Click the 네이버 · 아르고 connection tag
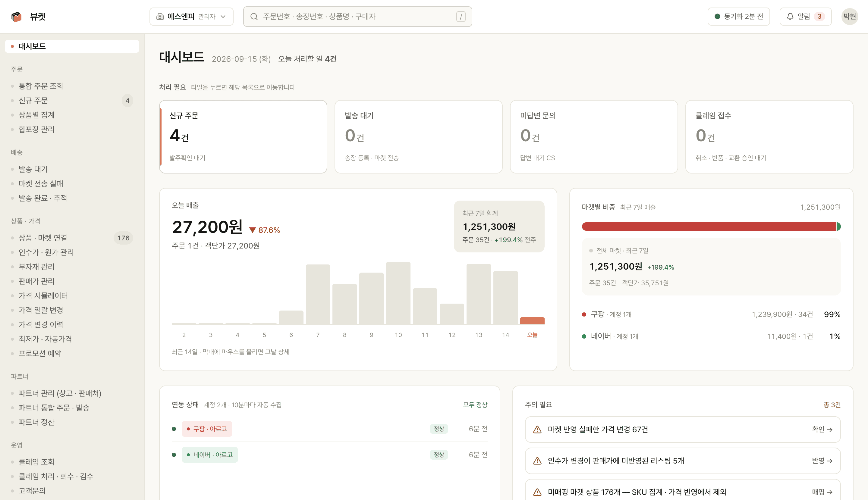This screenshot has height=500, width=868. [x=209, y=455]
